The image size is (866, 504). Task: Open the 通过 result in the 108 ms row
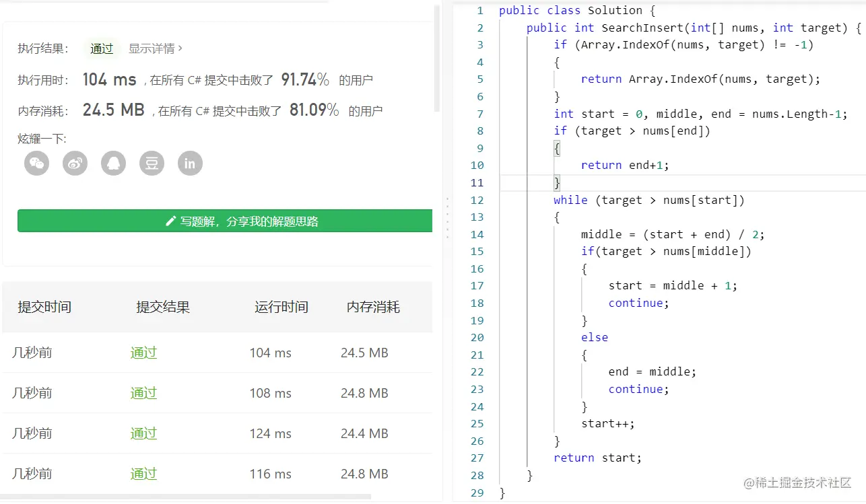pyautogui.click(x=143, y=393)
